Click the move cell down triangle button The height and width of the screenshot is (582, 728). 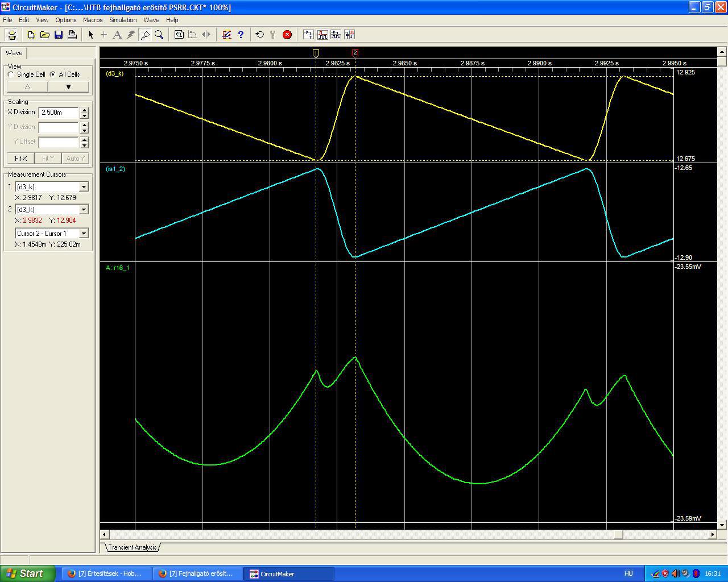68,87
